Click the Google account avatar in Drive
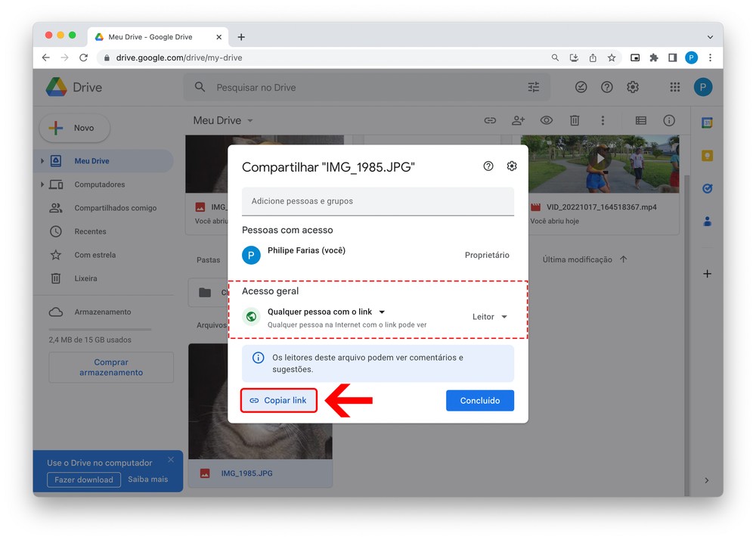Screen dimensions: 756x540 pos(703,87)
